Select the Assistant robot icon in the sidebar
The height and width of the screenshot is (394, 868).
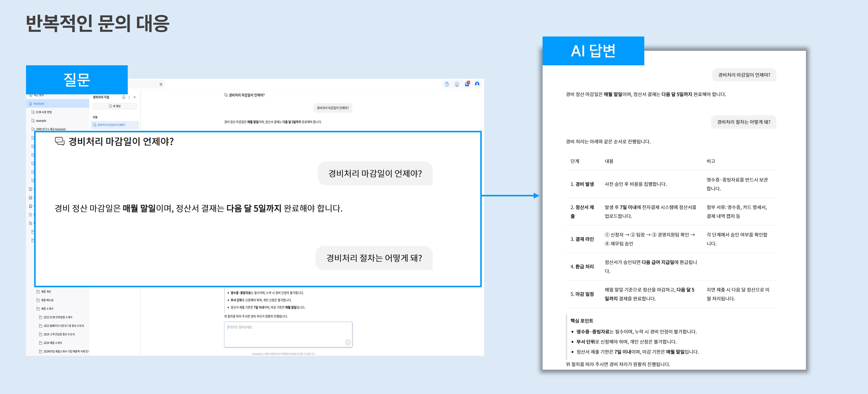[x=31, y=104]
